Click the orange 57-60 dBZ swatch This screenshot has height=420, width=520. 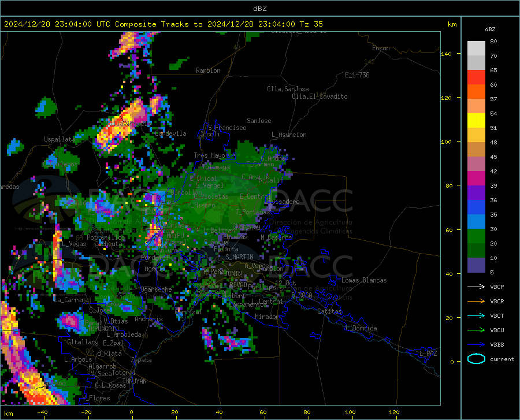[x=476, y=92]
